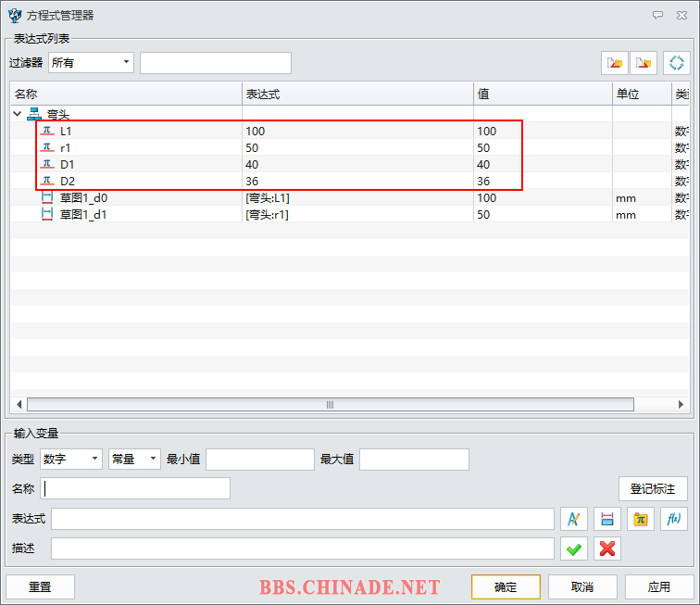This screenshot has width=700, height=605.
Task: Click the 应用 button
Action: (659, 586)
